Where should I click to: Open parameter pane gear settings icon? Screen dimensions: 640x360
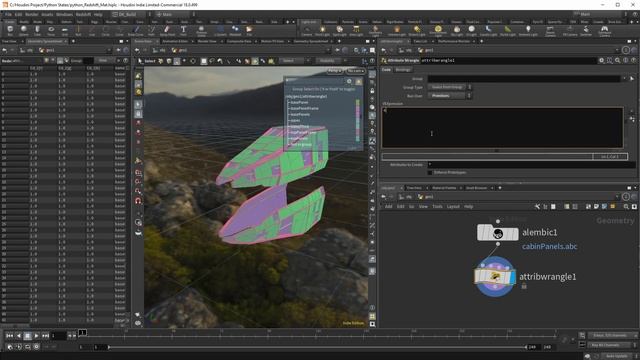(601, 60)
